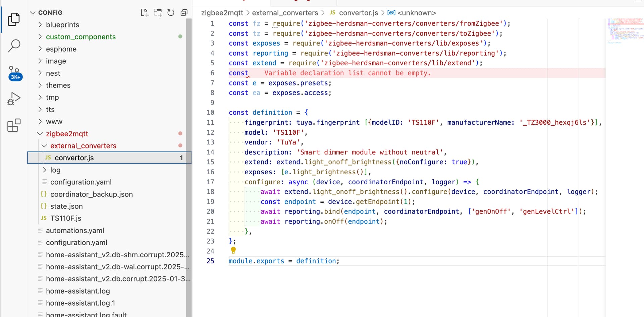Click the lightbulb quick fix icon
The width and height of the screenshot is (644, 317).
[x=233, y=250]
